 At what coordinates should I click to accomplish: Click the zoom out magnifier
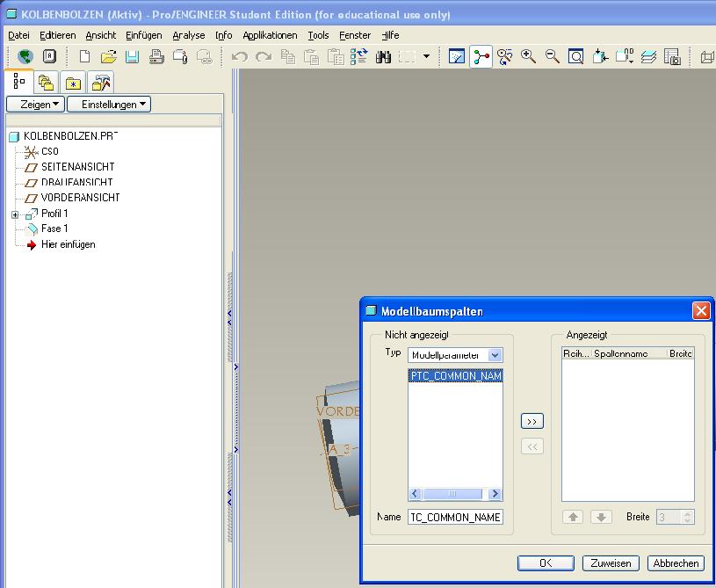point(552,56)
